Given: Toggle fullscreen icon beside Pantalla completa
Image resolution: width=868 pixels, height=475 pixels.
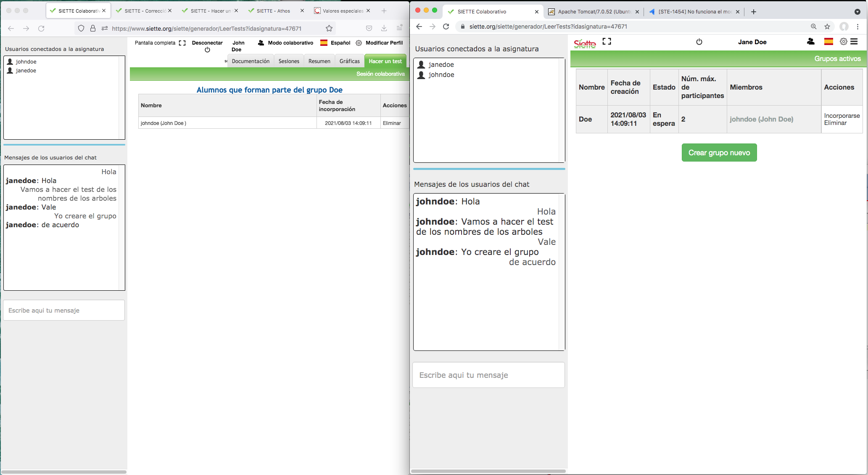Looking at the screenshot, I should click(x=182, y=43).
